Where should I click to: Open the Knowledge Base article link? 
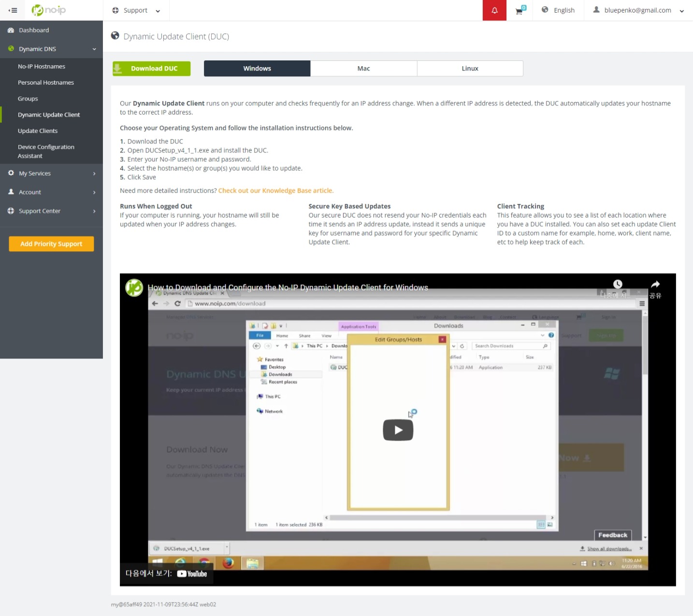pyautogui.click(x=276, y=191)
